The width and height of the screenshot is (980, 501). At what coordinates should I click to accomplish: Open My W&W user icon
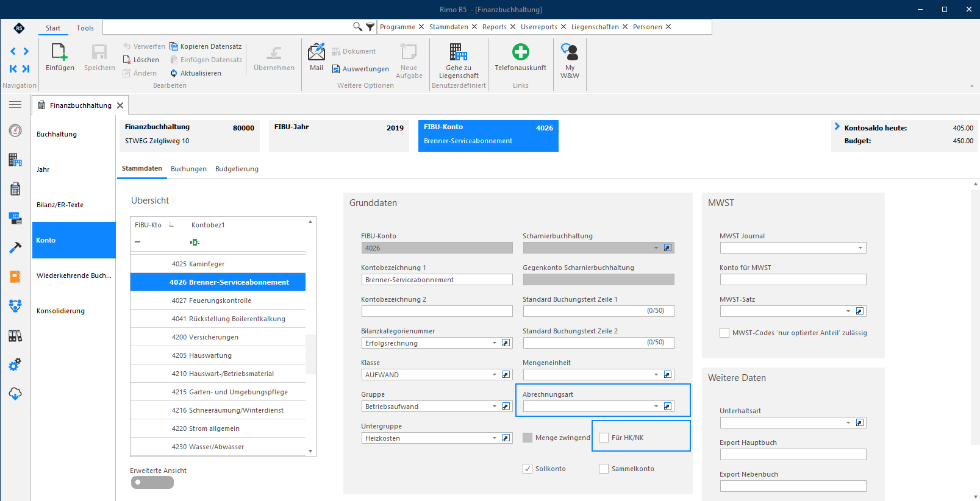(x=570, y=52)
